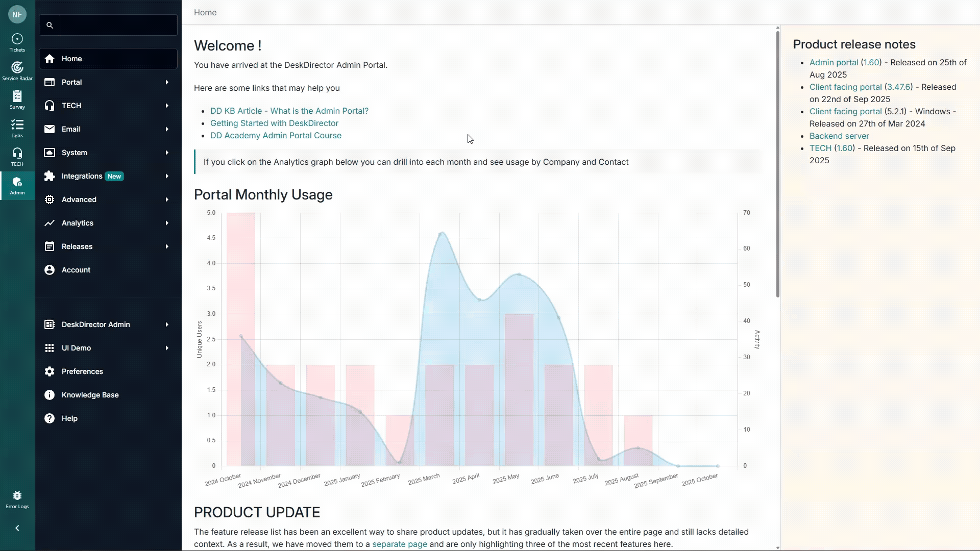
Task: Open the Tasks rail icon
Action: pyautogui.click(x=17, y=128)
